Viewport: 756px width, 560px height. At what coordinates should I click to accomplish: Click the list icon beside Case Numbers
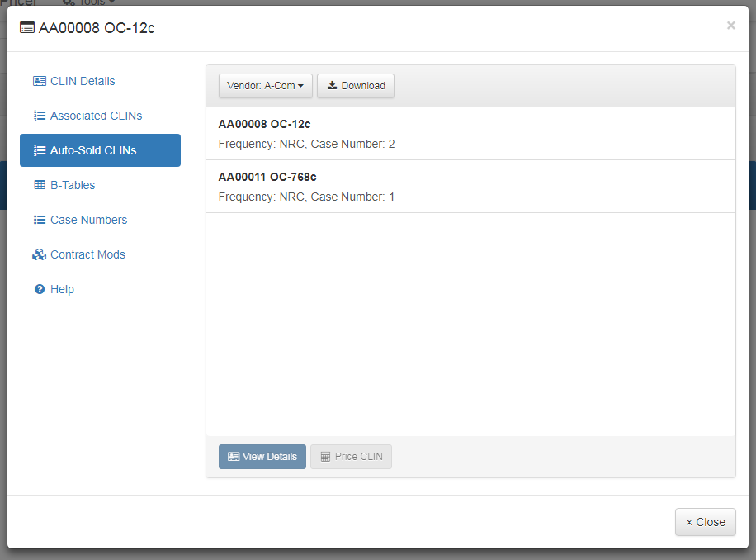pyautogui.click(x=40, y=220)
